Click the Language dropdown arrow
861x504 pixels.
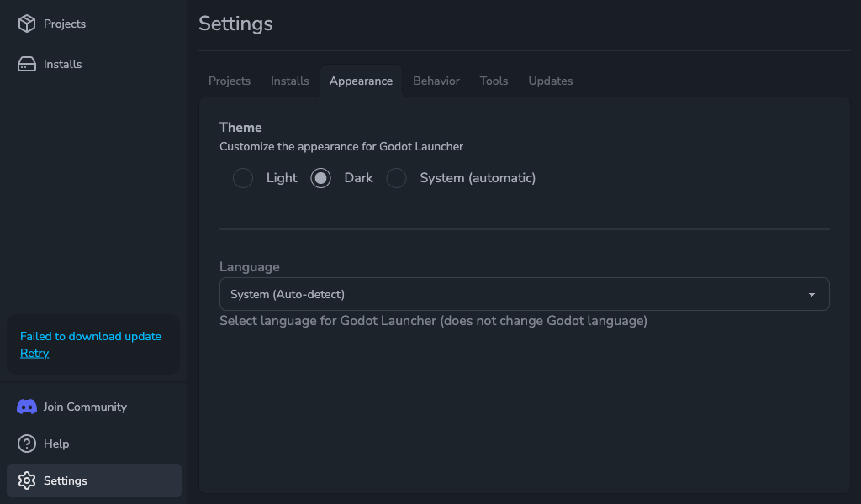(811, 295)
